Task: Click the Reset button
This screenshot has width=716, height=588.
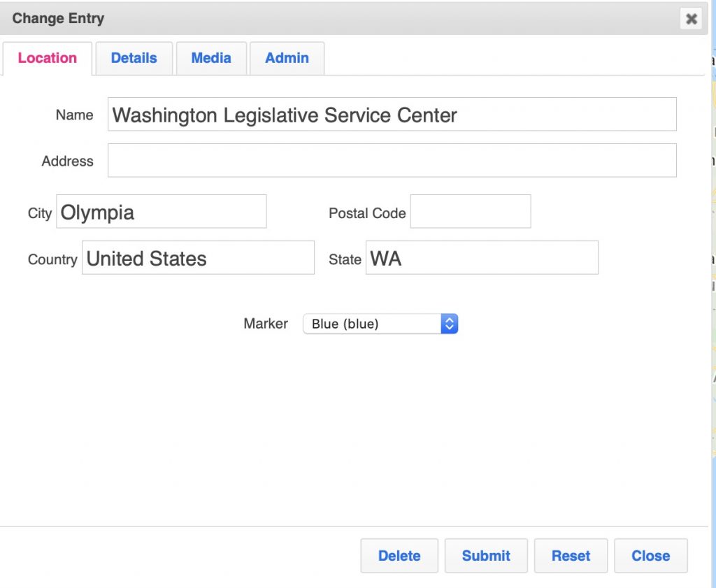Action: coord(571,556)
